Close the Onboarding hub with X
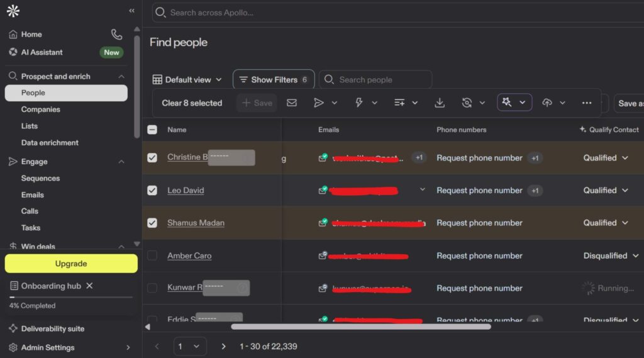Screen dimensions: 644x358 click(89, 286)
